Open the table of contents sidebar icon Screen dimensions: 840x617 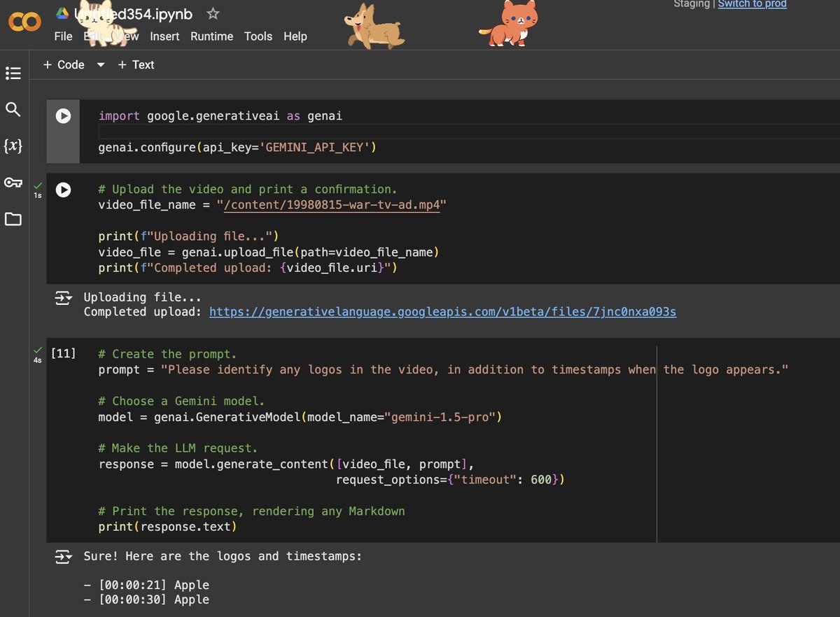(13, 73)
